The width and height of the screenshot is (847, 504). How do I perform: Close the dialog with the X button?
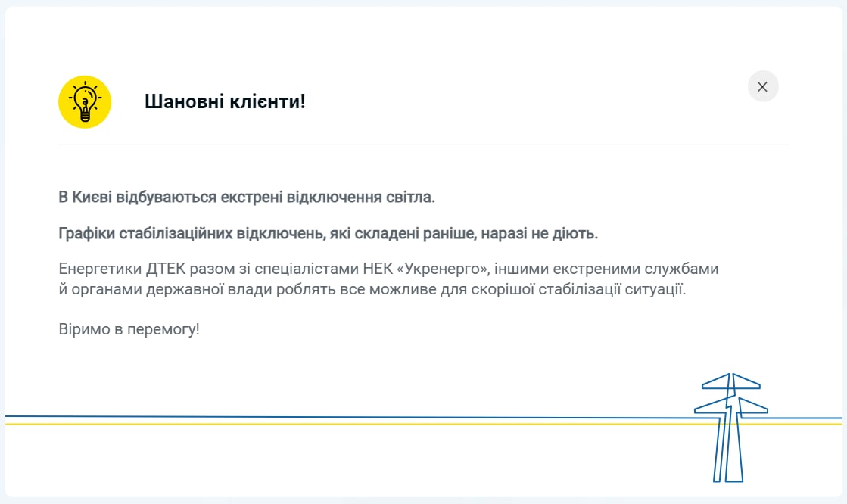click(x=762, y=86)
